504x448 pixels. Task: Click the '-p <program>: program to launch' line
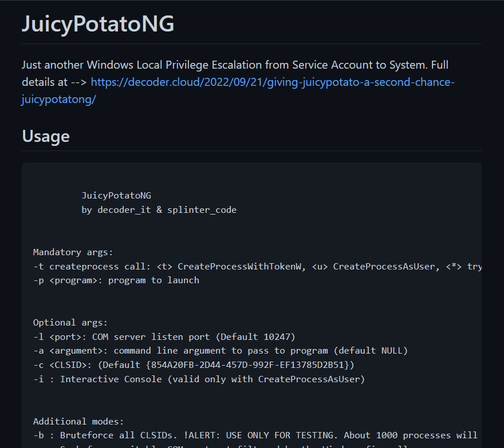116,280
